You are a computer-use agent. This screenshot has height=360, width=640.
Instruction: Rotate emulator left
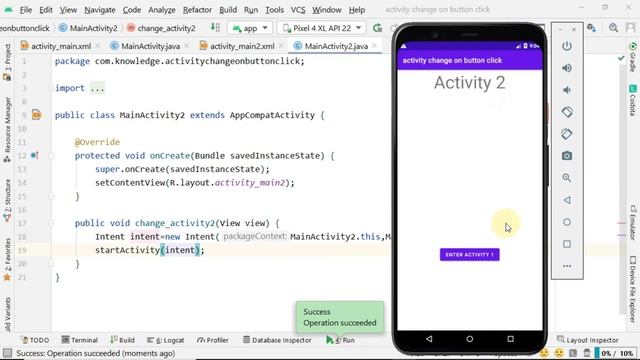coord(567,112)
